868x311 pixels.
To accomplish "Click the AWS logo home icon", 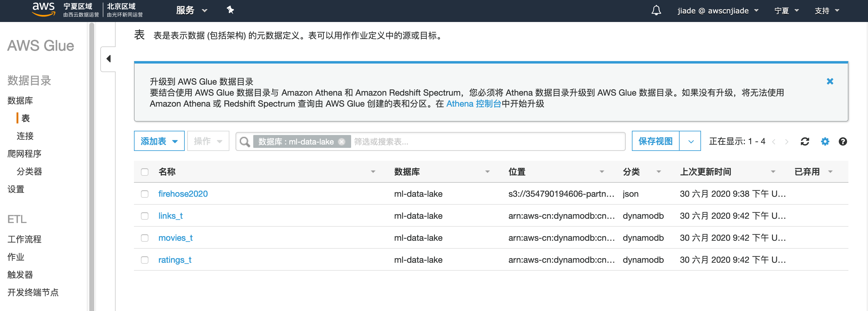I will pyautogui.click(x=43, y=9).
